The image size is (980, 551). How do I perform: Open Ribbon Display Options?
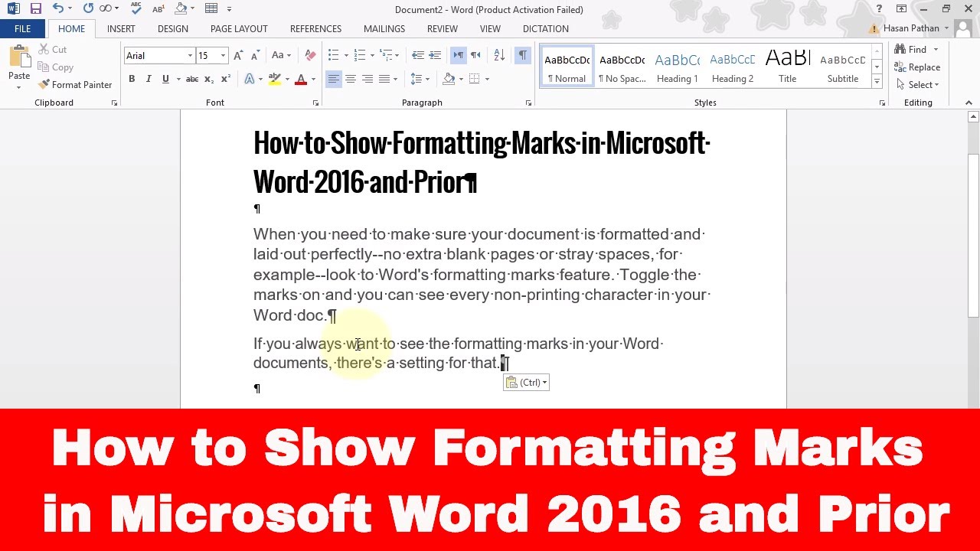(902, 9)
